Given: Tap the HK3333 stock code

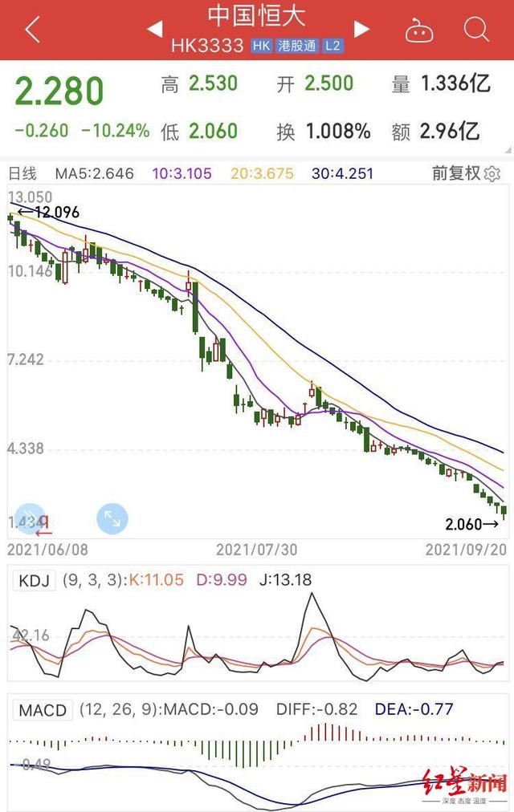Looking at the screenshot, I should (207, 46).
